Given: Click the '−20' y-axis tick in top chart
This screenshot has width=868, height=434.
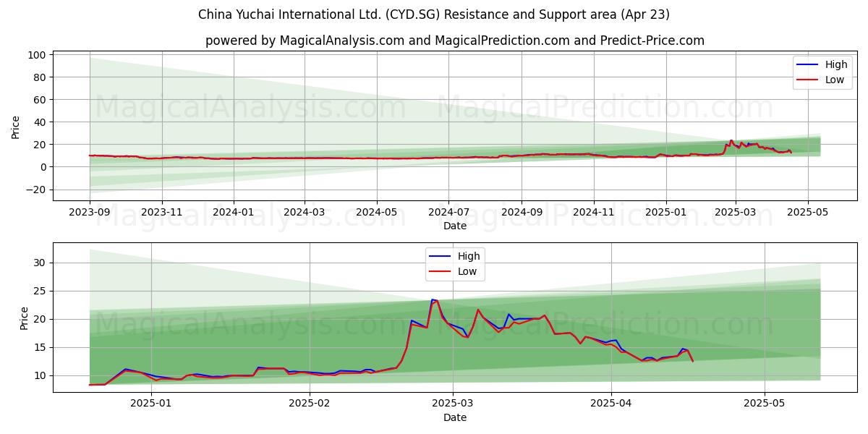Looking at the screenshot, I should click(35, 190).
